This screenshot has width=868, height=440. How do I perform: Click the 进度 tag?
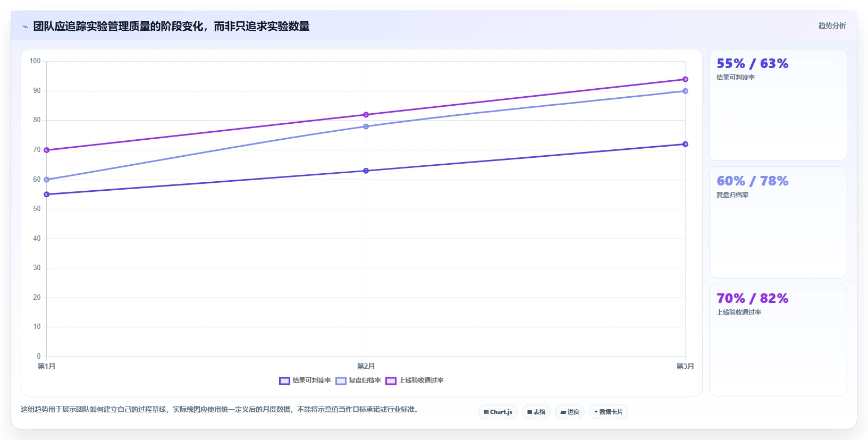click(x=570, y=412)
